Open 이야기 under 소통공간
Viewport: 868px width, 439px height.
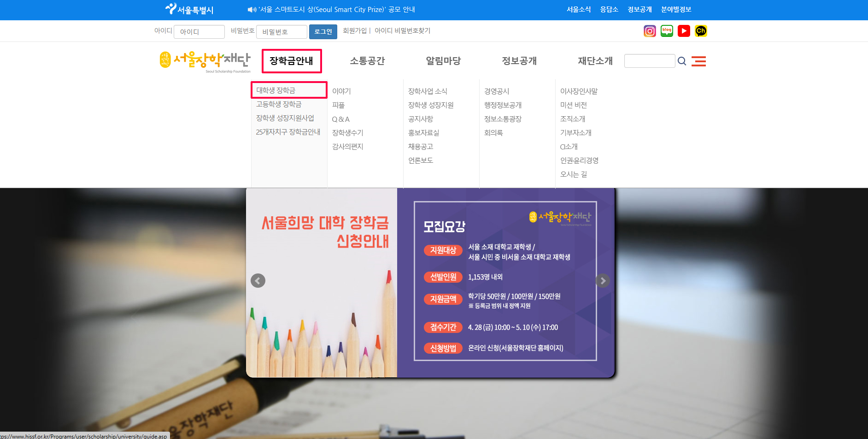click(x=341, y=91)
